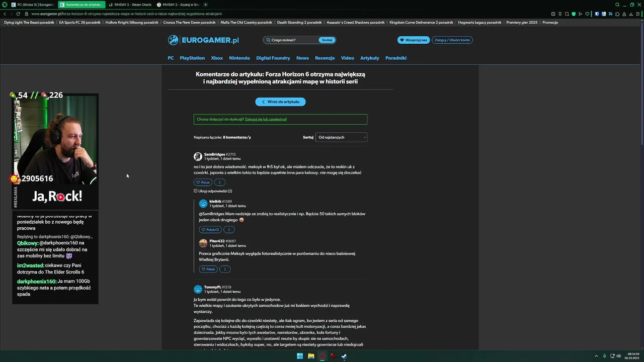The image size is (644, 362).
Task: Open the Sortuj dropdown Od najstarszych
Action: tap(341, 137)
